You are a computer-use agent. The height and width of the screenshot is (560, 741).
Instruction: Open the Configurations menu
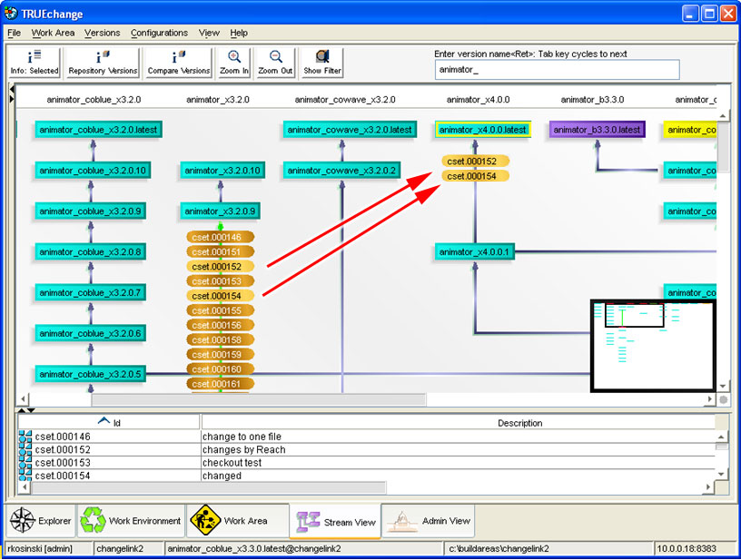point(159,33)
